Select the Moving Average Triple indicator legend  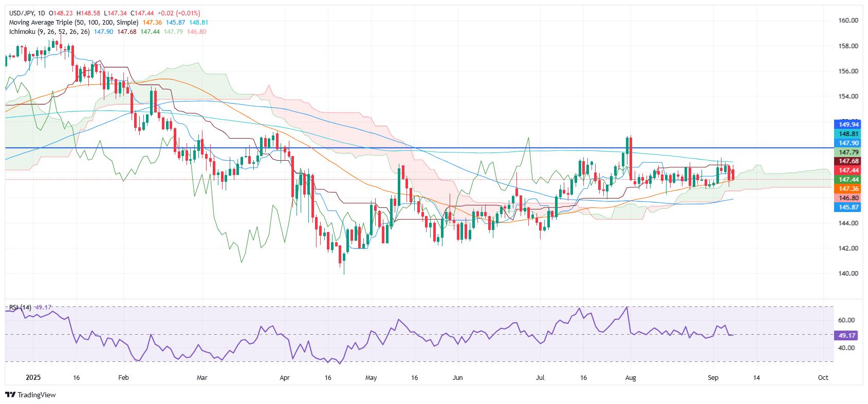tap(73, 23)
